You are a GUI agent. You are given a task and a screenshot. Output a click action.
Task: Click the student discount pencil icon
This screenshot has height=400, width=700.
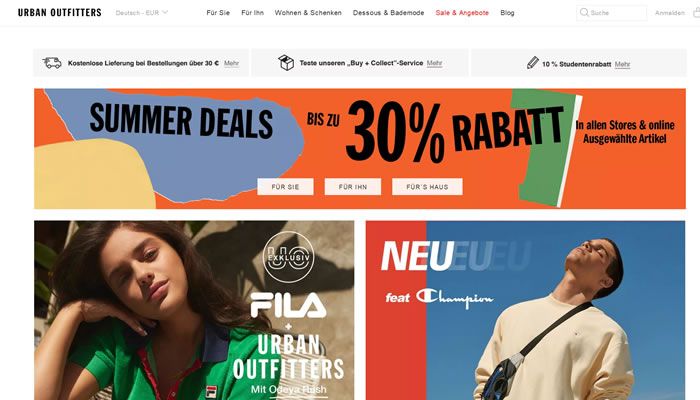(x=533, y=62)
